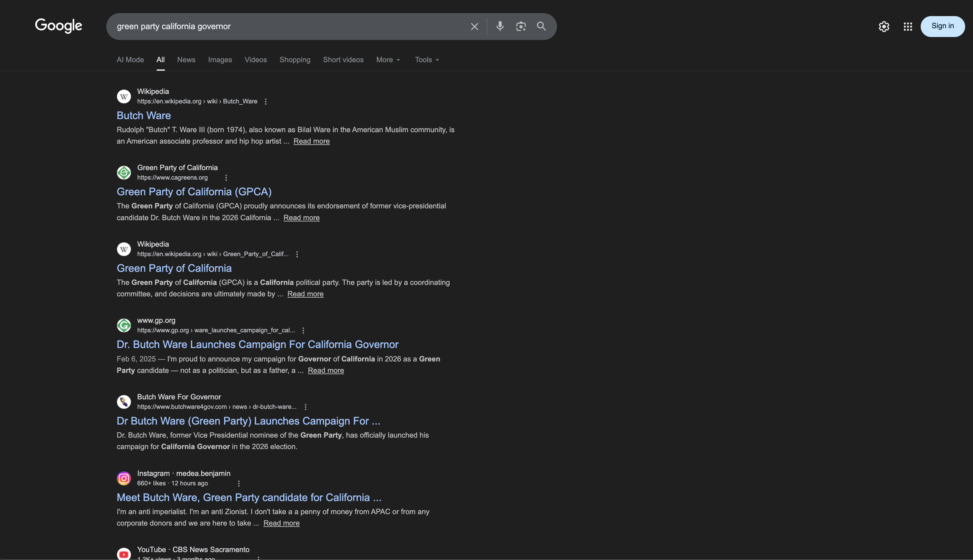Start voice search with microphone icon

500,26
